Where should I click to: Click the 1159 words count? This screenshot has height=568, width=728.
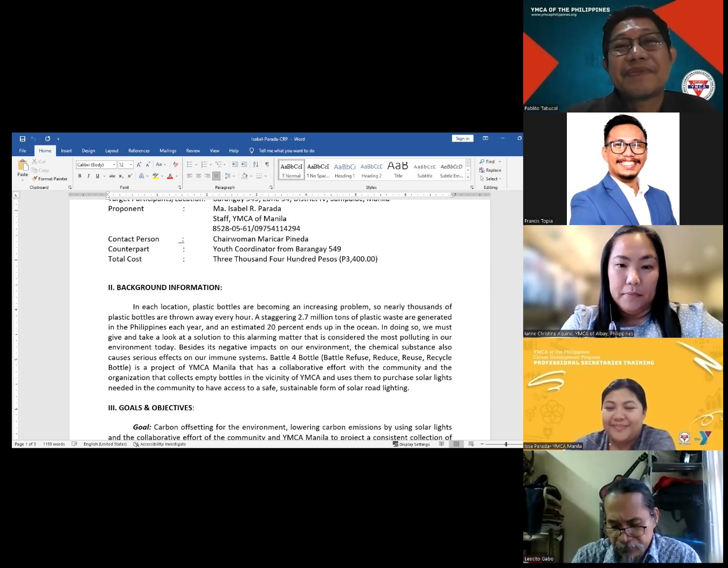[x=54, y=444]
